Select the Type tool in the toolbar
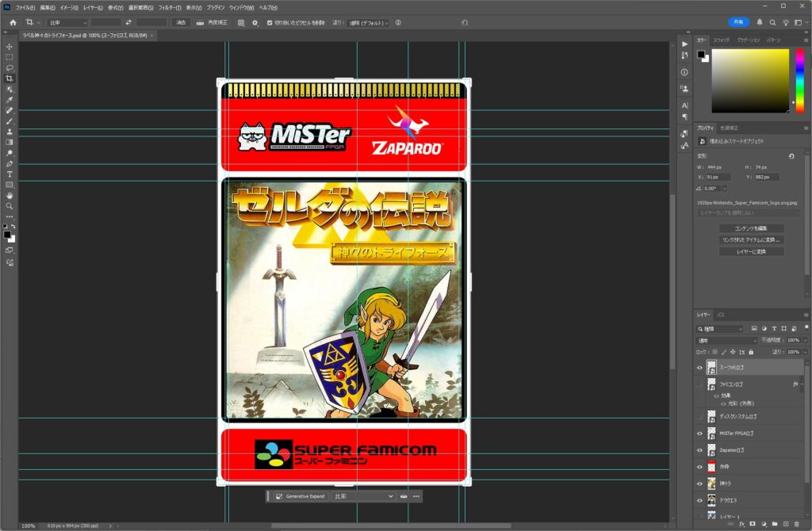812x531 pixels. coord(10,174)
